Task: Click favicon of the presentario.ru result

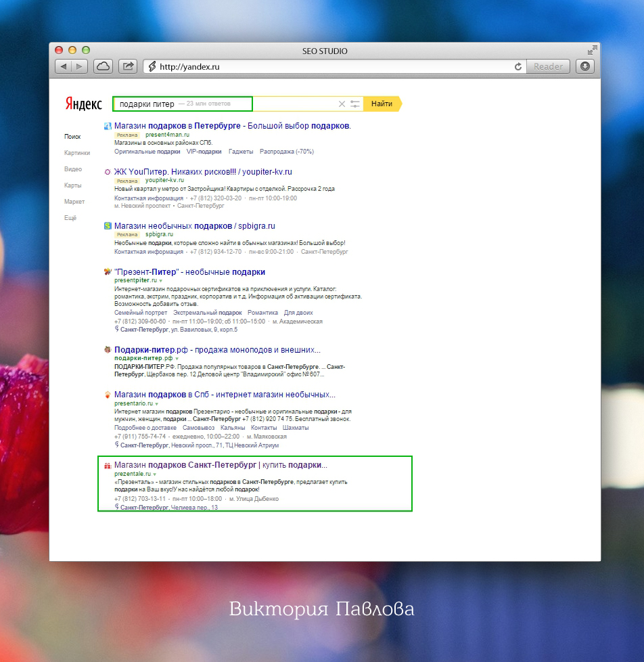Action: [x=108, y=395]
